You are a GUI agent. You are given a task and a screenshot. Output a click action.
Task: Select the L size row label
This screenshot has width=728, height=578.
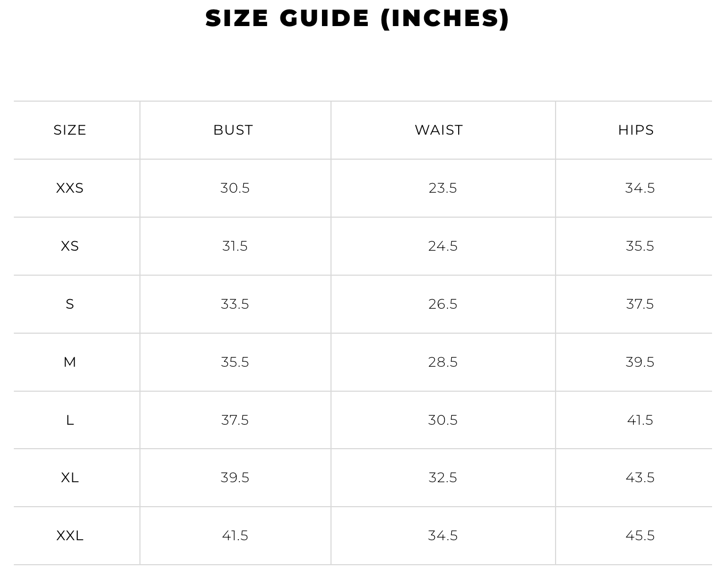[x=70, y=420]
